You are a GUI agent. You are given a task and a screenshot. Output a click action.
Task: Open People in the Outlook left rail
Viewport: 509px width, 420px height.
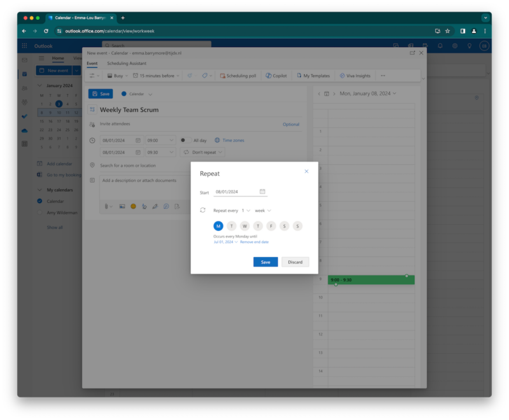[24, 88]
